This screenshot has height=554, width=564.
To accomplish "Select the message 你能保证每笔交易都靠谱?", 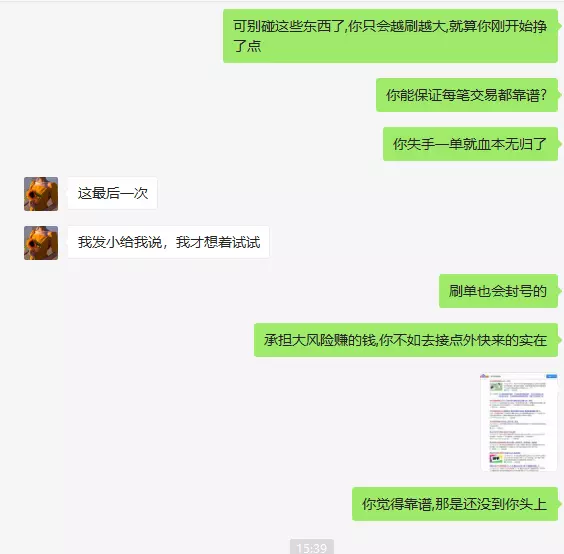I will click(467, 95).
